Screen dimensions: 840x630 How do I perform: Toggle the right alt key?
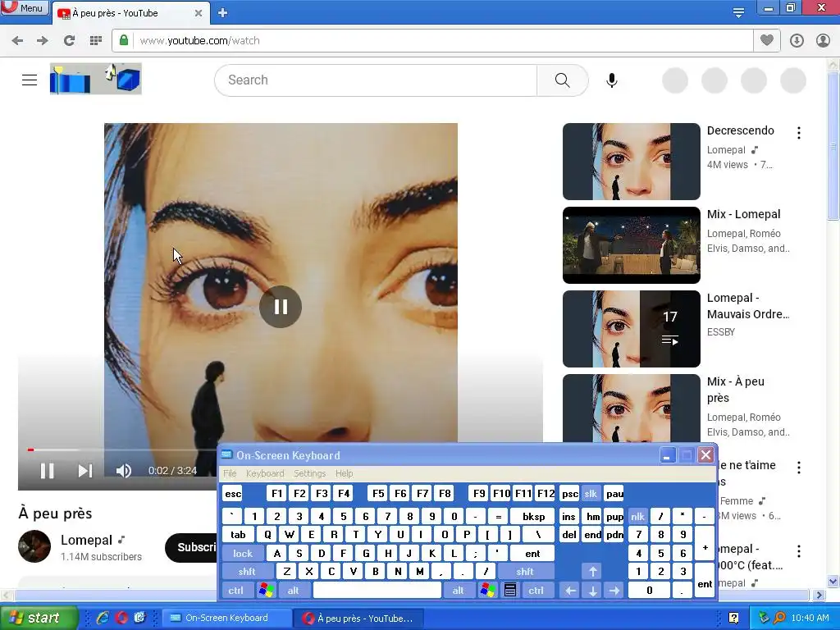coord(458,591)
